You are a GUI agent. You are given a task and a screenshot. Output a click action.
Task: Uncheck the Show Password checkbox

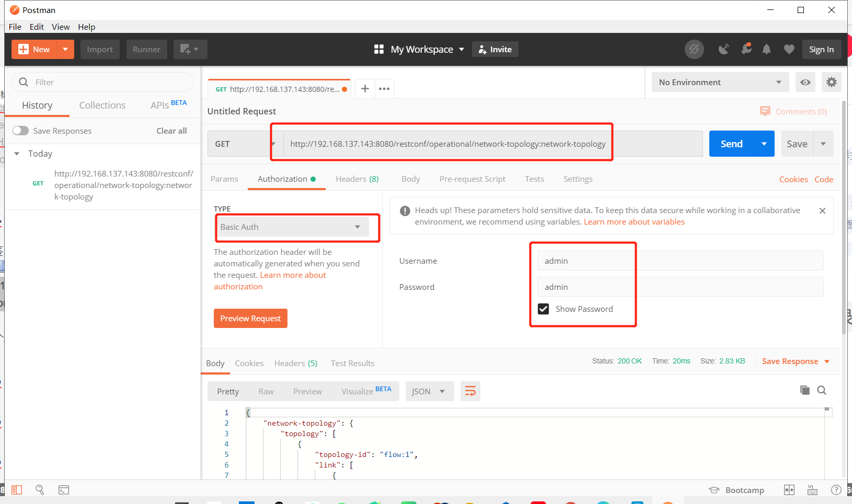544,309
